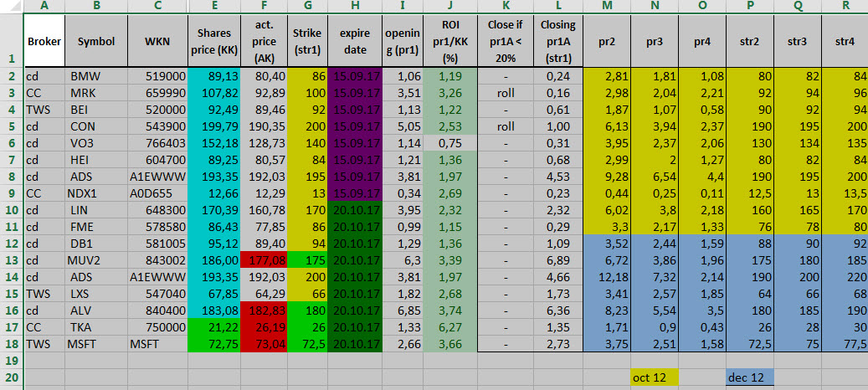This screenshot has height=390, width=868.
Task: Select row 1 header
Action: click(x=12, y=41)
